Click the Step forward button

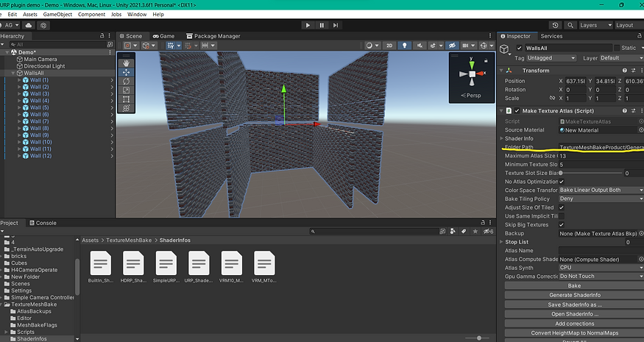pos(337,25)
